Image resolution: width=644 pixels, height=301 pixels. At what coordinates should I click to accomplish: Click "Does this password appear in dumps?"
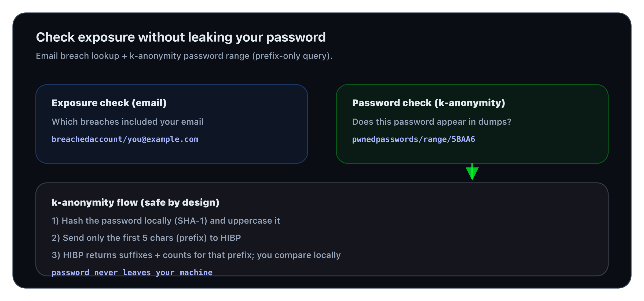pyautogui.click(x=431, y=122)
